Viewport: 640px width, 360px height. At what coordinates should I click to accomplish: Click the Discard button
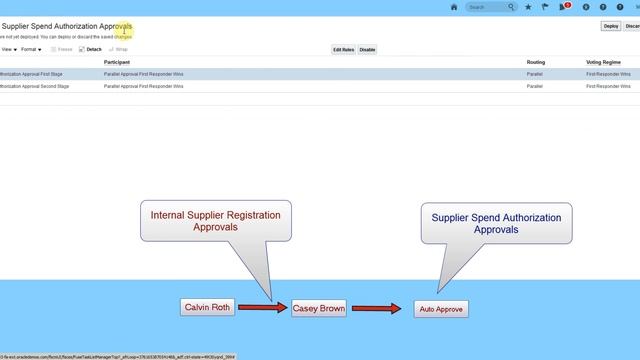[632, 26]
